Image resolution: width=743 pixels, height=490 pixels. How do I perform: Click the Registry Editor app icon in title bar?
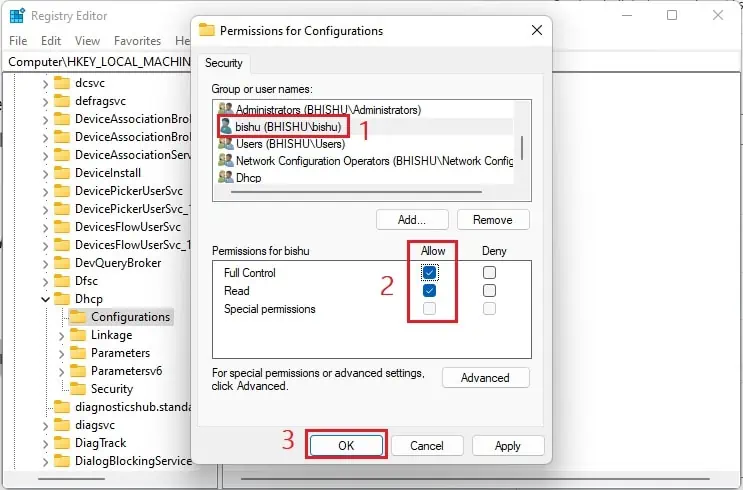coord(17,16)
